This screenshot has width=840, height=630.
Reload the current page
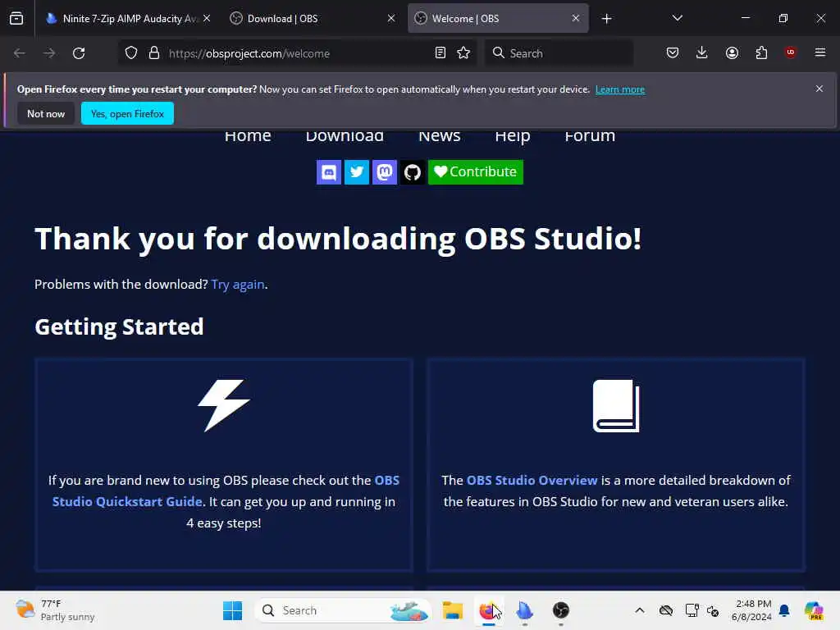[x=79, y=53]
